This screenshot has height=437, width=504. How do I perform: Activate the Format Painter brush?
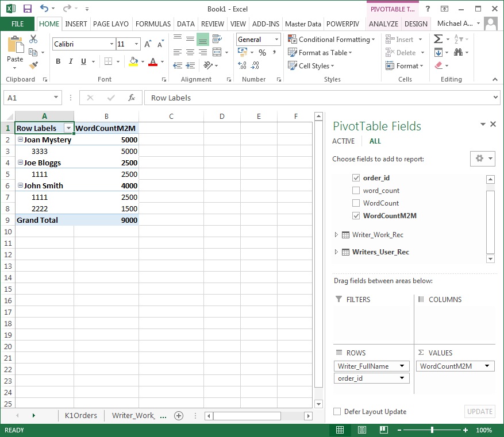(33, 65)
